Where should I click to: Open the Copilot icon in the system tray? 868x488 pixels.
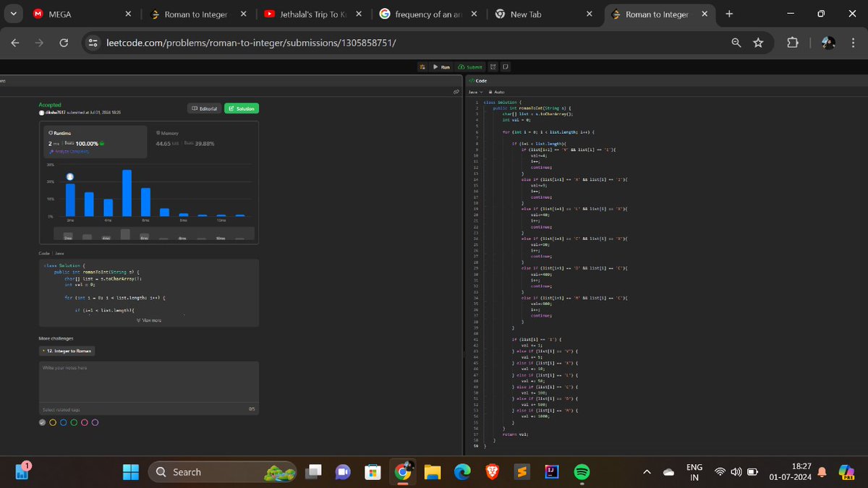pyautogui.click(x=848, y=472)
